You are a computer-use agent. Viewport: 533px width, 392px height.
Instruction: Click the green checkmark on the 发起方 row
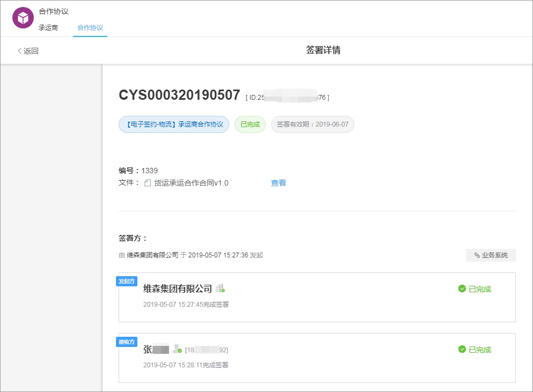click(461, 289)
